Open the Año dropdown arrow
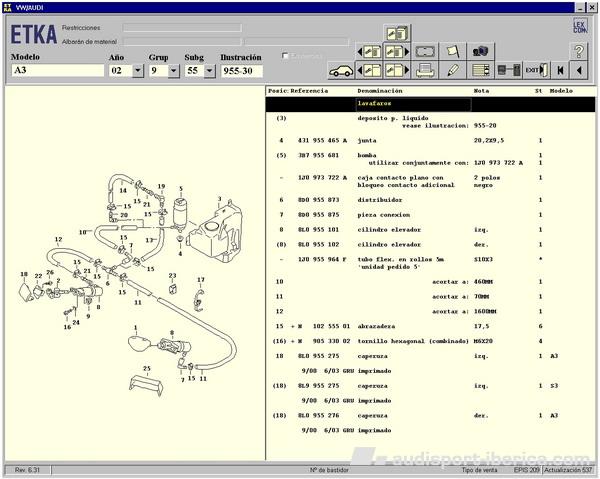600x479 pixels. pos(138,71)
